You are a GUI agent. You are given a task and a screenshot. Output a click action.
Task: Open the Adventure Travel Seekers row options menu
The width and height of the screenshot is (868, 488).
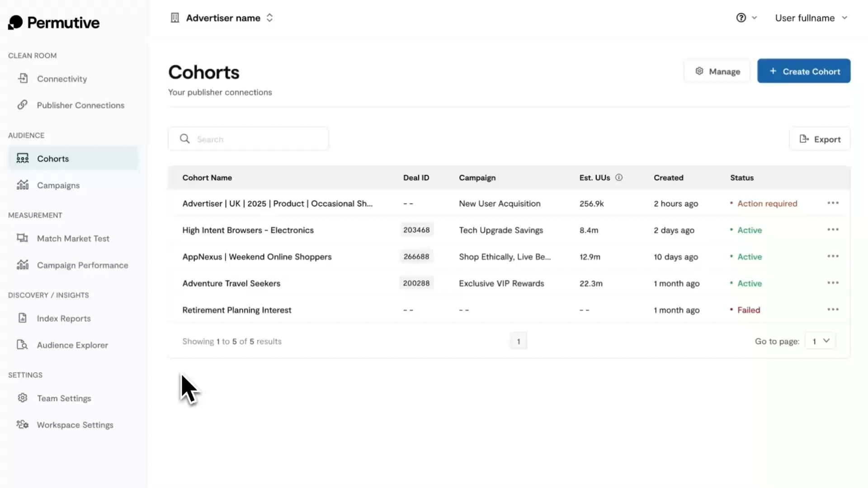tap(833, 283)
